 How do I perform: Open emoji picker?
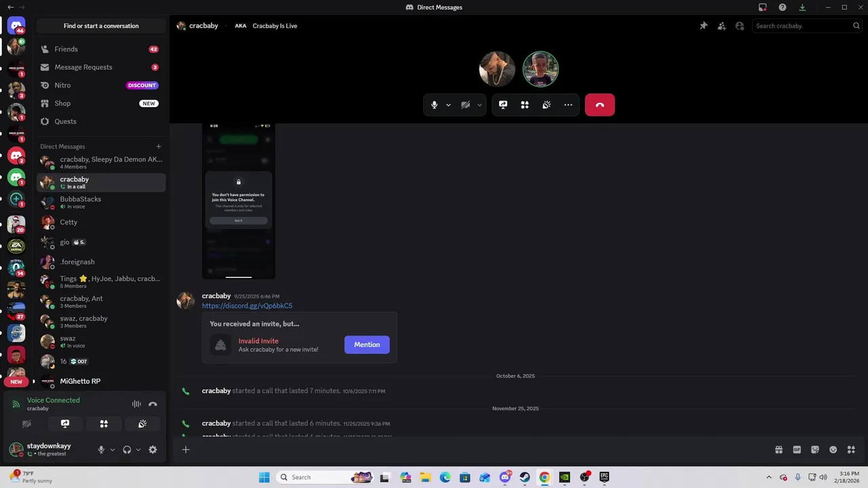[x=833, y=449]
